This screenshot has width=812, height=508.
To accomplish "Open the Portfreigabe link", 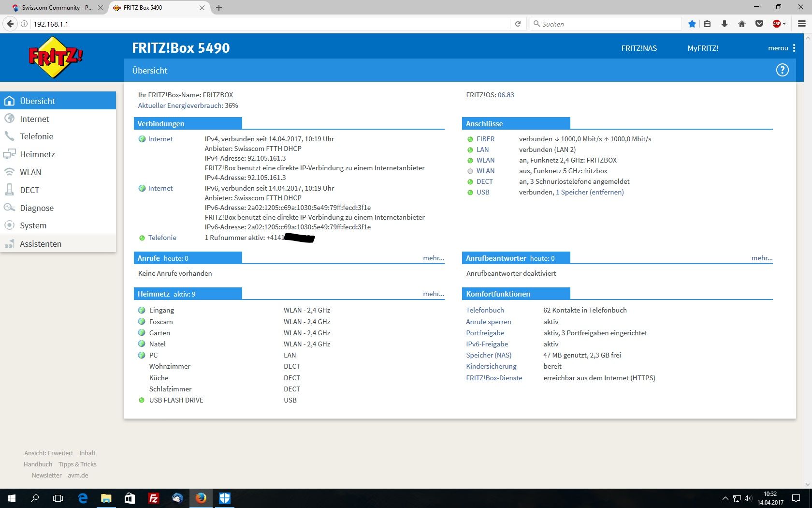I will 485,333.
